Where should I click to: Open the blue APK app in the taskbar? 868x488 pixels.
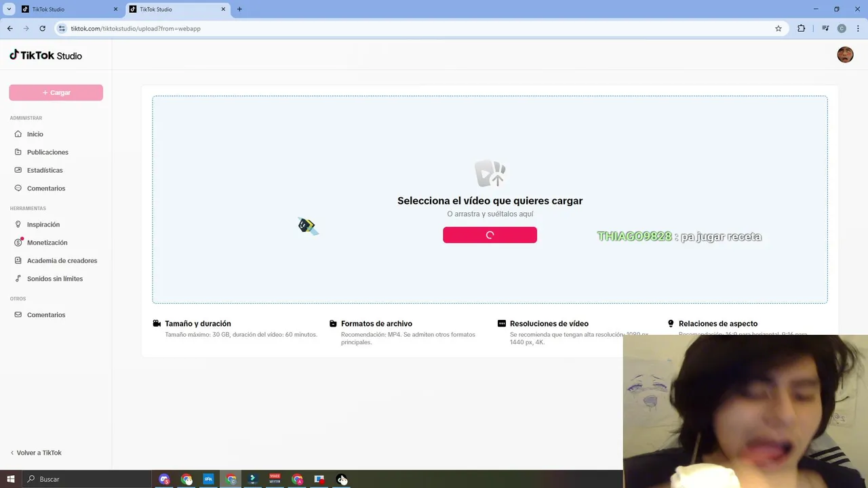(208, 479)
